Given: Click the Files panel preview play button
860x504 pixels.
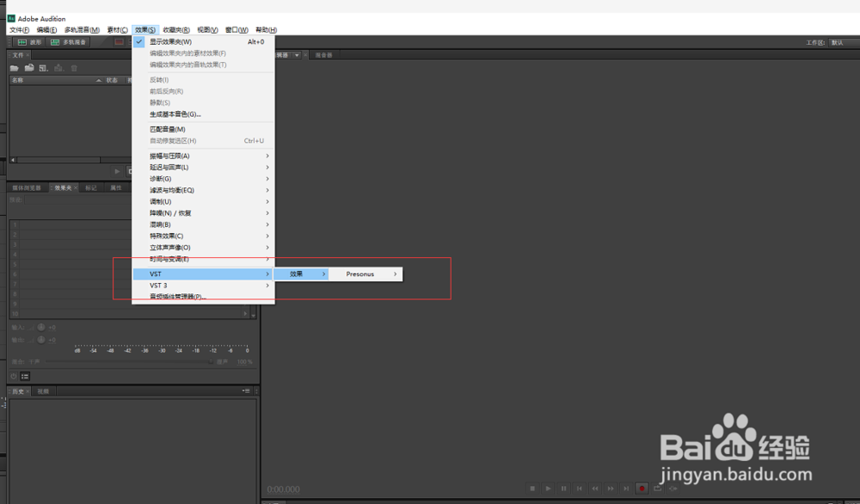Looking at the screenshot, I should (x=117, y=171).
